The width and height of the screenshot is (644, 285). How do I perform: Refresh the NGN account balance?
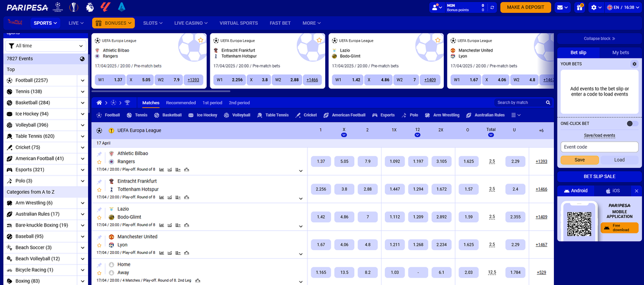click(493, 8)
